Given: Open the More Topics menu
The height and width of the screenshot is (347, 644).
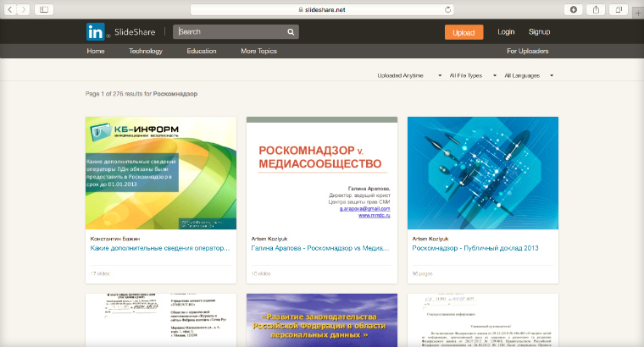Looking at the screenshot, I should (258, 51).
